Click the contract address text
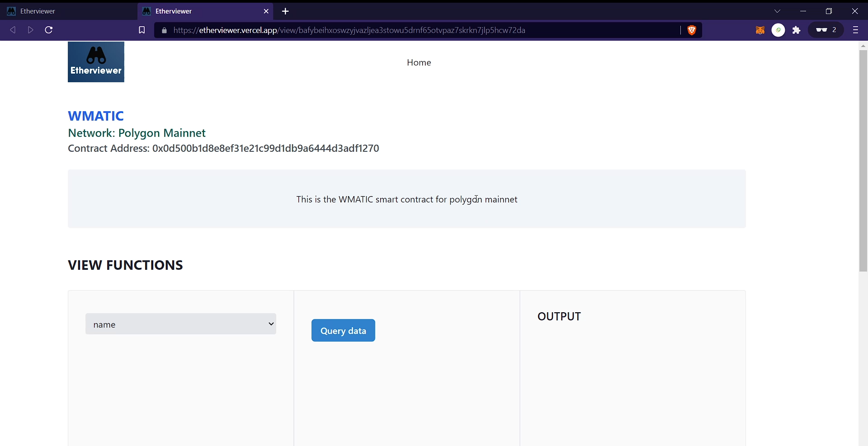The height and width of the screenshot is (446, 868). 223,148
